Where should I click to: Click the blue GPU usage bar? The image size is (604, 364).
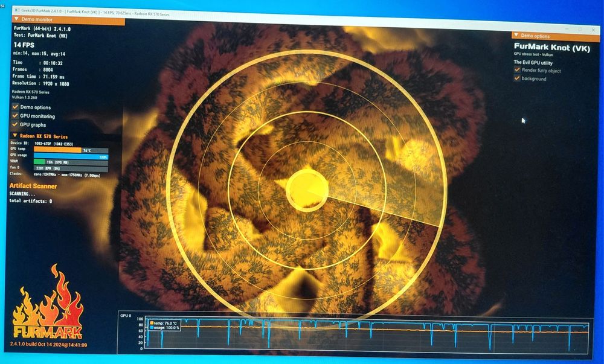(x=71, y=156)
